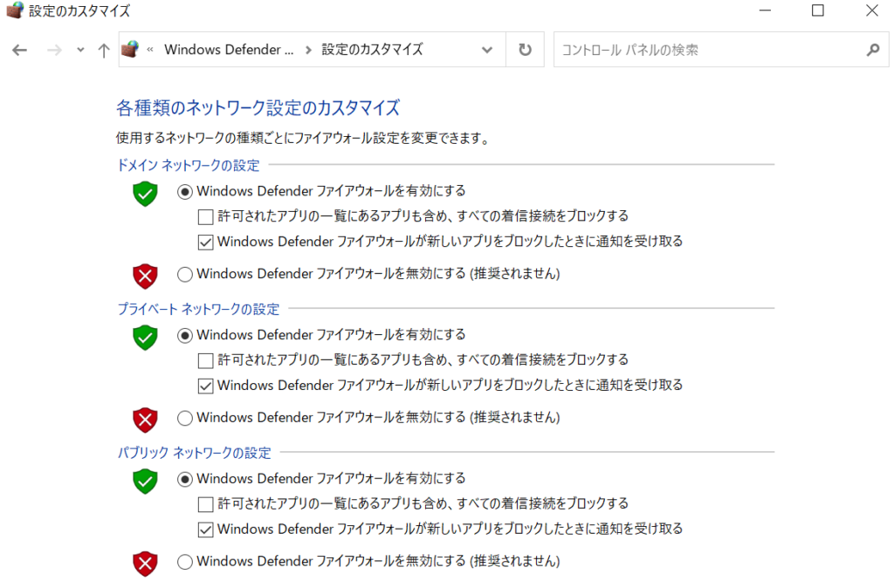This screenshot has height=588, width=894.
Task: Click the forward navigation arrow
Action: 54,50
